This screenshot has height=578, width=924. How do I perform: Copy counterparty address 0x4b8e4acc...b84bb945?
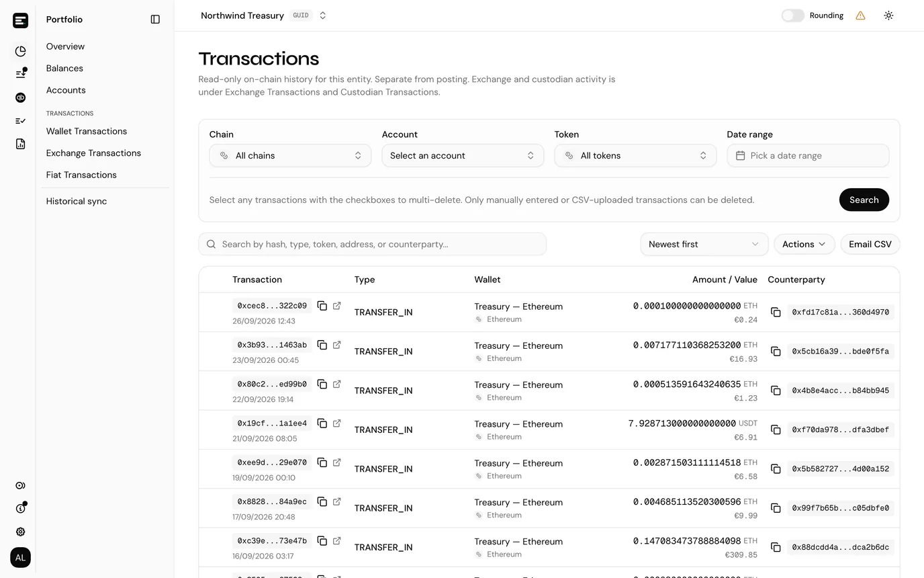point(776,390)
